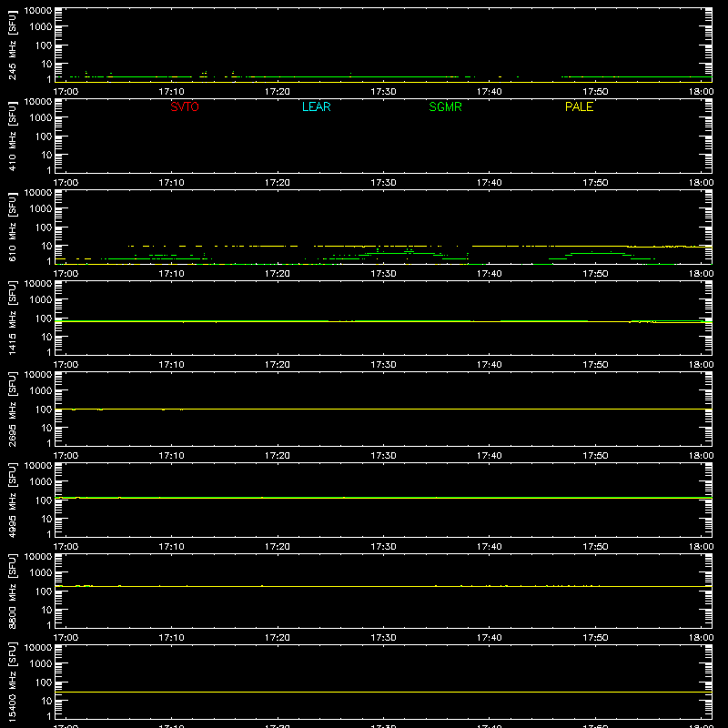Click 18:00 time label under 245 MHz panel
Image resolution: width=728 pixels, height=728 pixels.
click(701, 92)
